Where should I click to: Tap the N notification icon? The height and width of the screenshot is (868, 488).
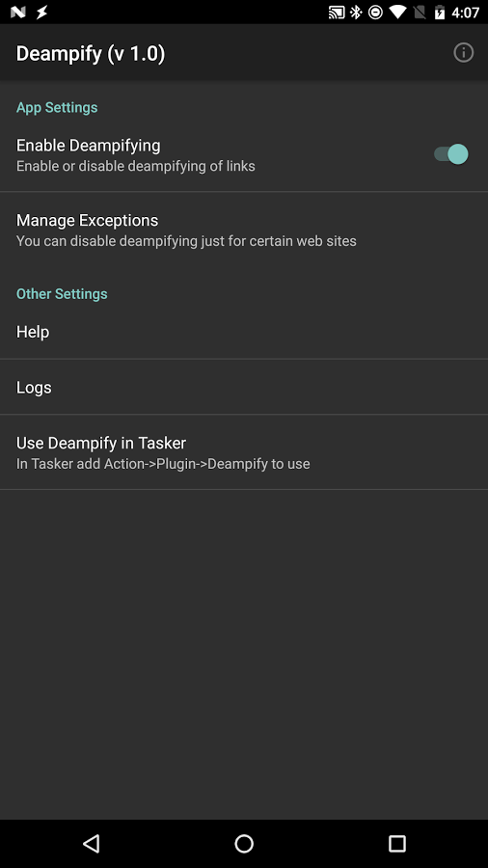pos(17,13)
